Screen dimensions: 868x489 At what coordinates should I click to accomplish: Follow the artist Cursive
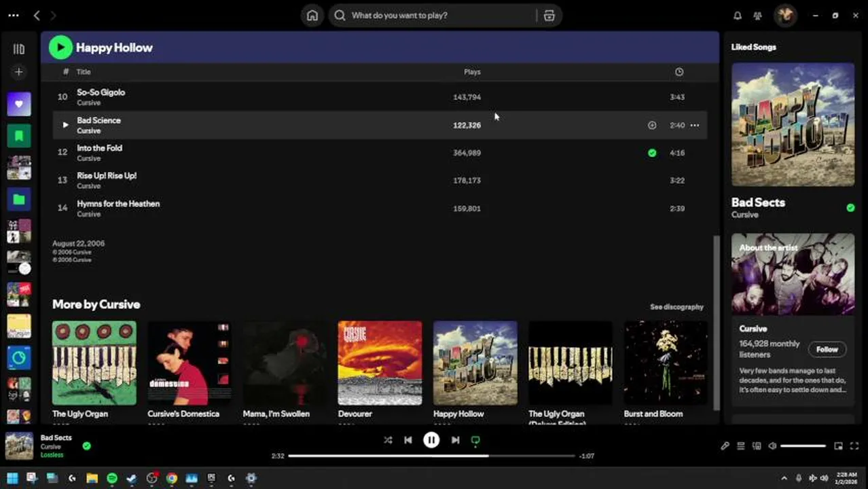pyautogui.click(x=827, y=349)
